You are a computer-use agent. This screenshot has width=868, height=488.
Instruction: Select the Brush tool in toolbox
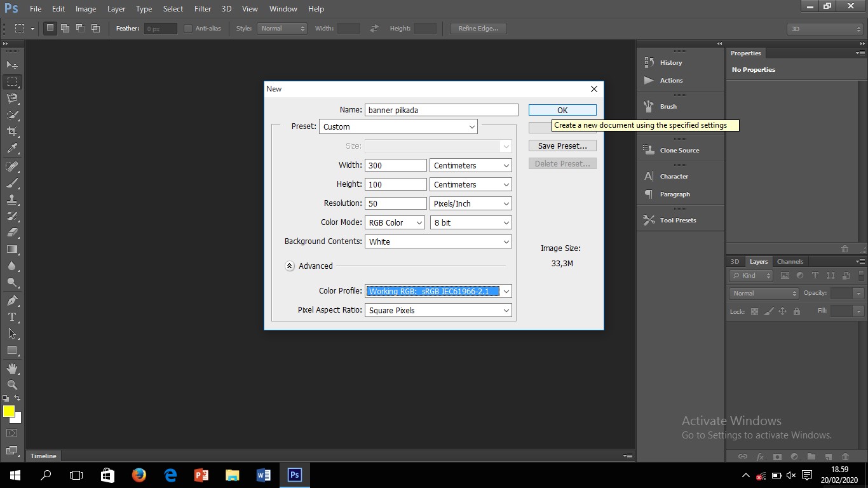pos(12,183)
